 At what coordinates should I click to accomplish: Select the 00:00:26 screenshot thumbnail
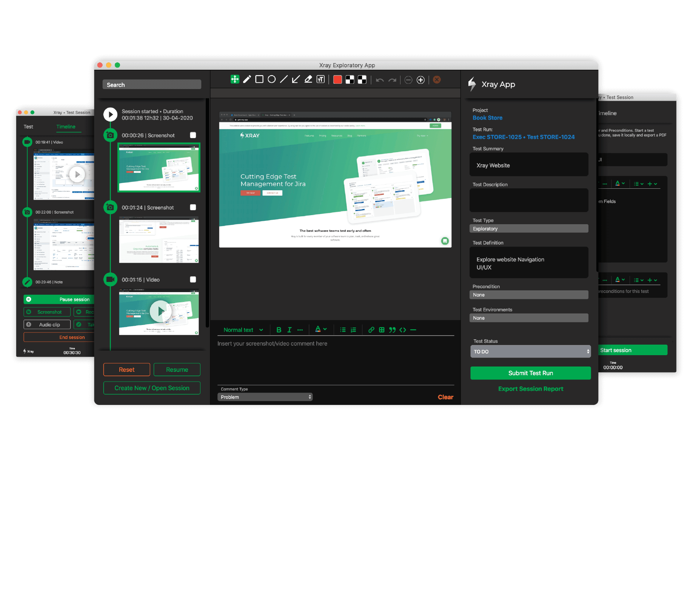(159, 167)
